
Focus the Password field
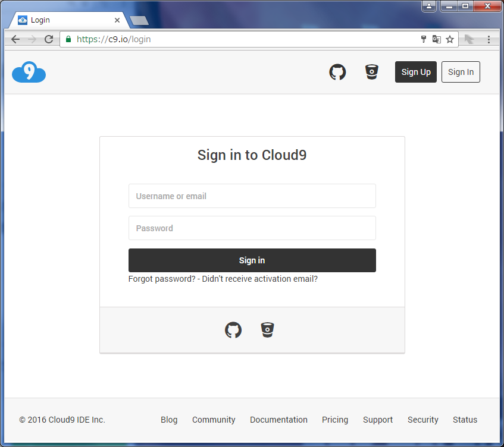coord(252,228)
